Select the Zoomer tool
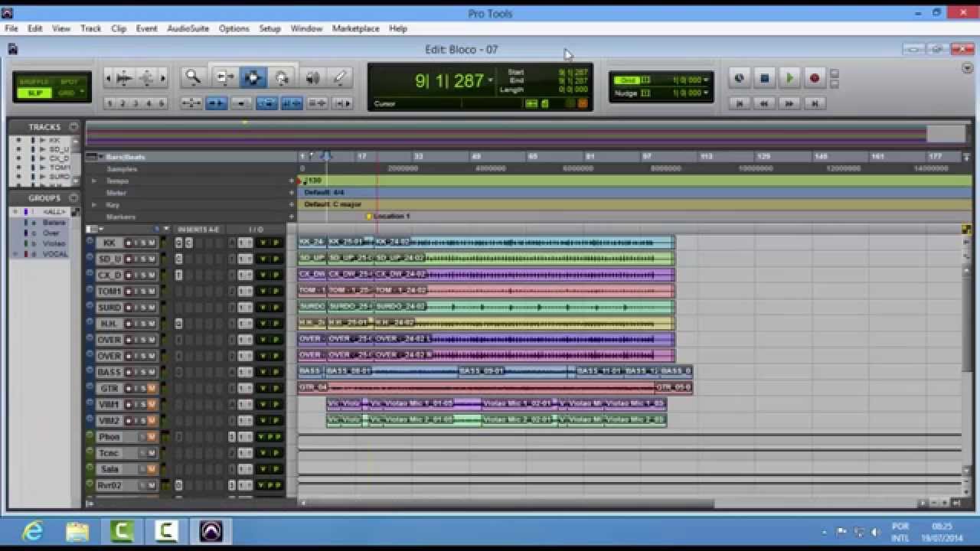The image size is (980, 551). coord(193,77)
